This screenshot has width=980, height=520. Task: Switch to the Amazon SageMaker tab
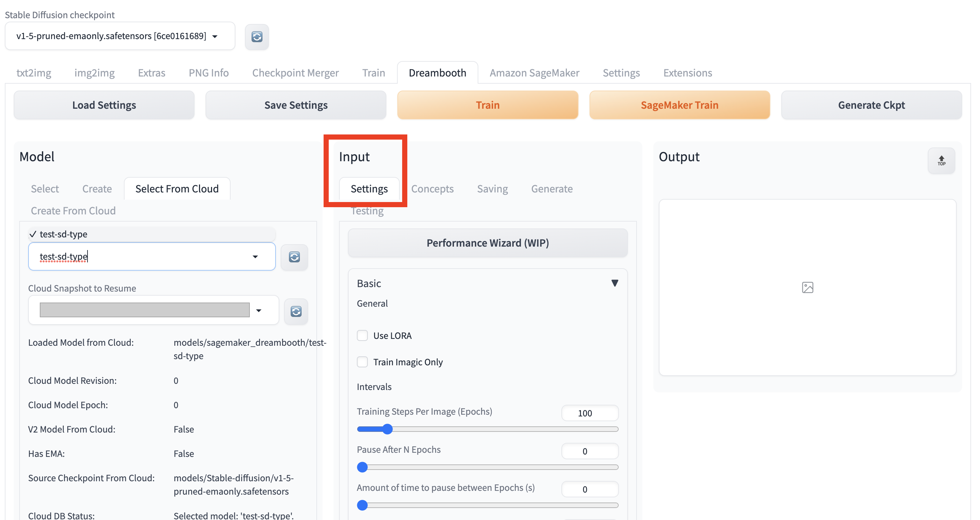coord(534,73)
